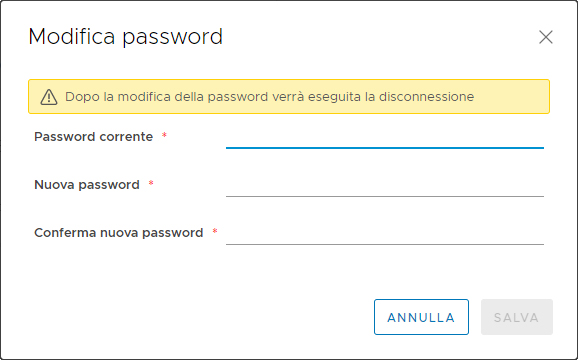Click the Password corrente label
Image resolution: width=578 pixels, height=360 pixels.
point(93,137)
